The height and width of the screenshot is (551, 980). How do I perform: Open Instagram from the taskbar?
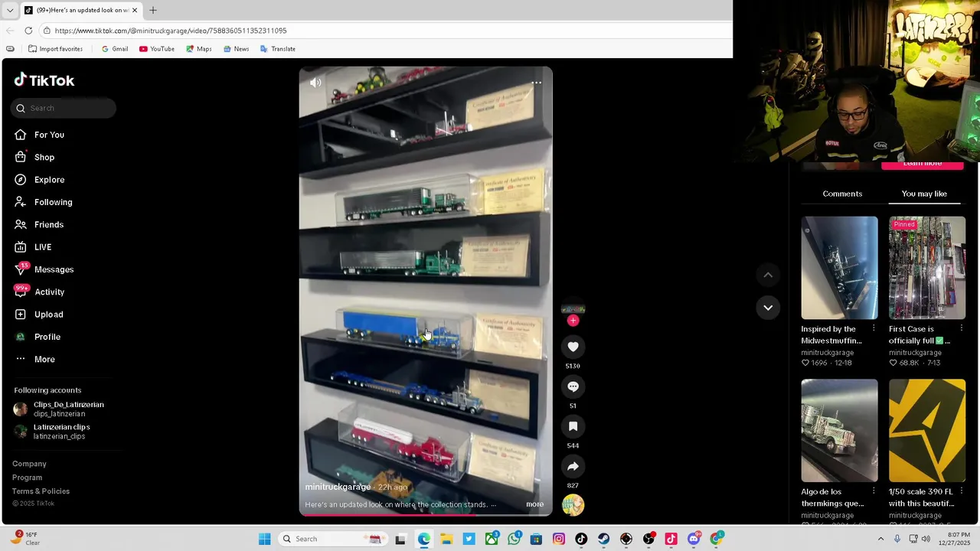(x=559, y=539)
